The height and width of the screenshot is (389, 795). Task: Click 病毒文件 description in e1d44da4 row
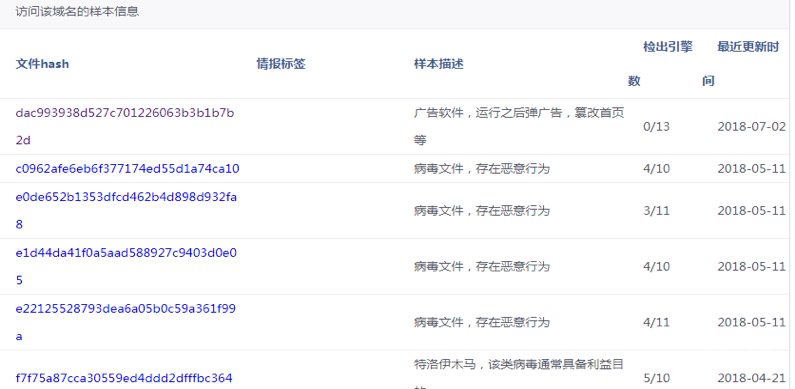pyautogui.click(x=482, y=266)
